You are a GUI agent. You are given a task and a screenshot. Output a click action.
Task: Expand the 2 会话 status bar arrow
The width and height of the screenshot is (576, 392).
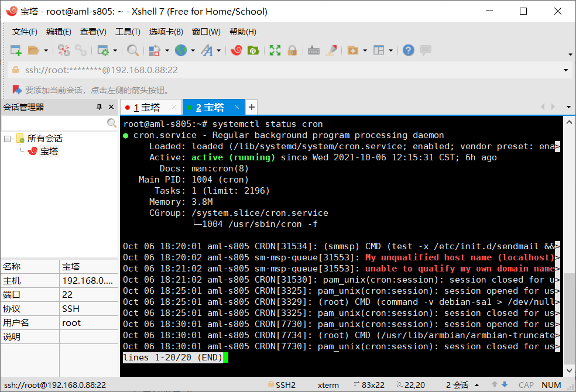click(x=477, y=385)
